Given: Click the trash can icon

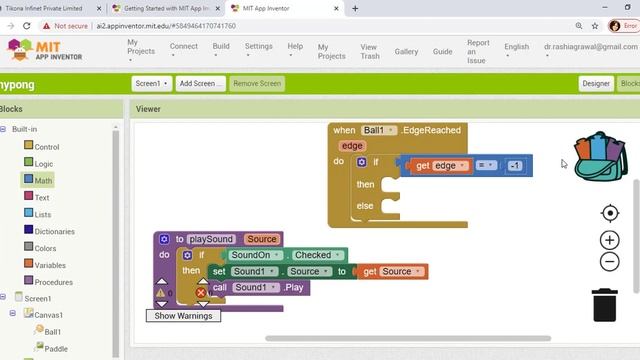Looking at the screenshot, I should pyautogui.click(x=604, y=305).
